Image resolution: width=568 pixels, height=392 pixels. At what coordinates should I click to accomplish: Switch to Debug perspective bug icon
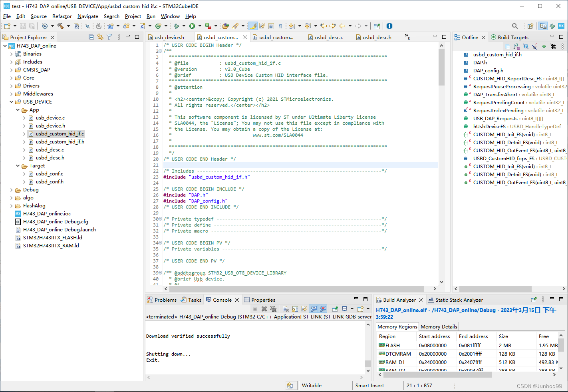click(x=552, y=26)
